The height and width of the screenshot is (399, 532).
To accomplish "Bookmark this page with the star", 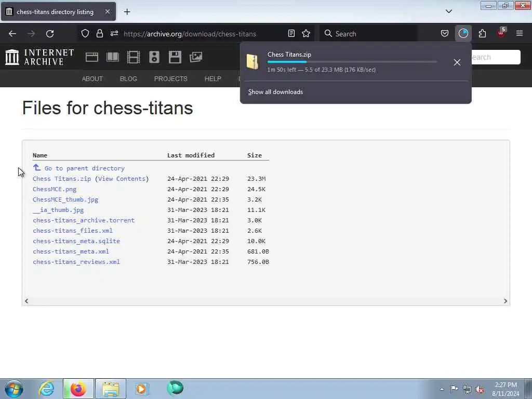I will [x=306, y=34].
